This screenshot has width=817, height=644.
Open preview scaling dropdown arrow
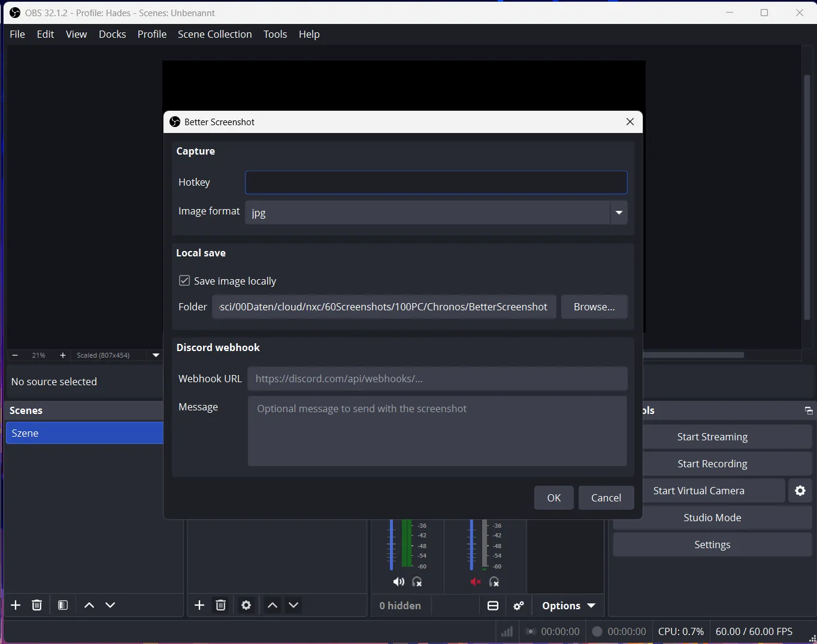(x=156, y=355)
